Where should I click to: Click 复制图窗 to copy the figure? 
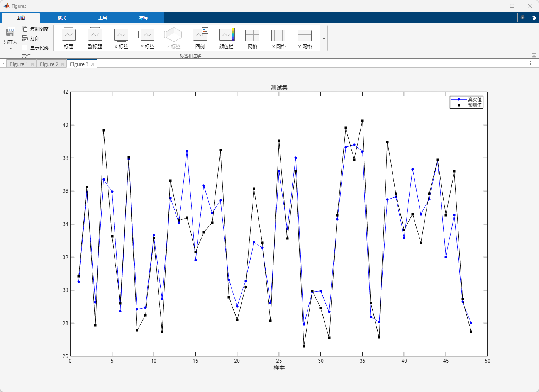coord(36,29)
